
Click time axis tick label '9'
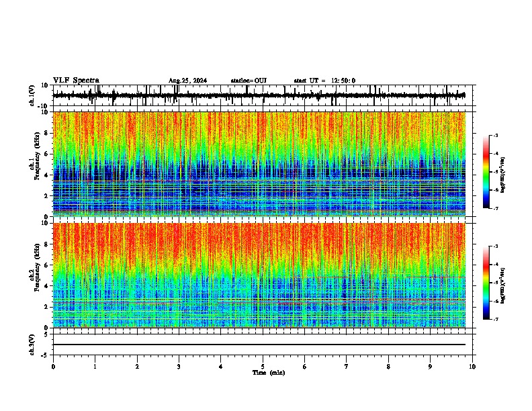point(430,367)
